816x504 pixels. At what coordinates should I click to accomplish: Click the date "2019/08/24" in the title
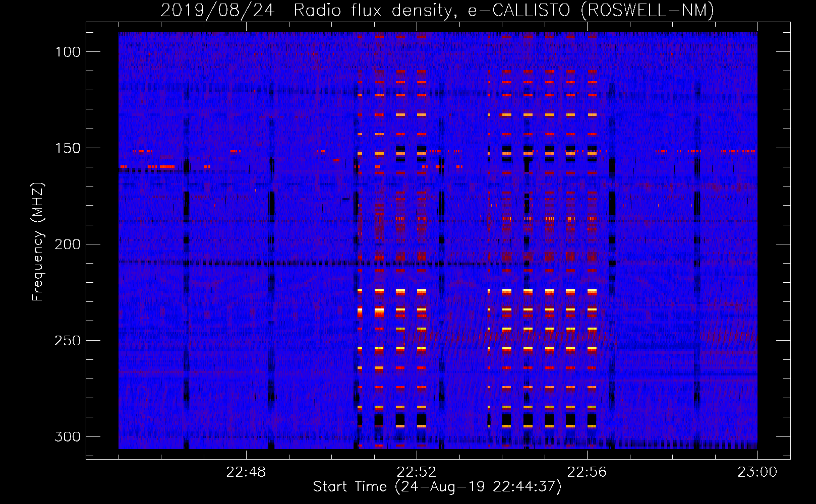(217, 10)
